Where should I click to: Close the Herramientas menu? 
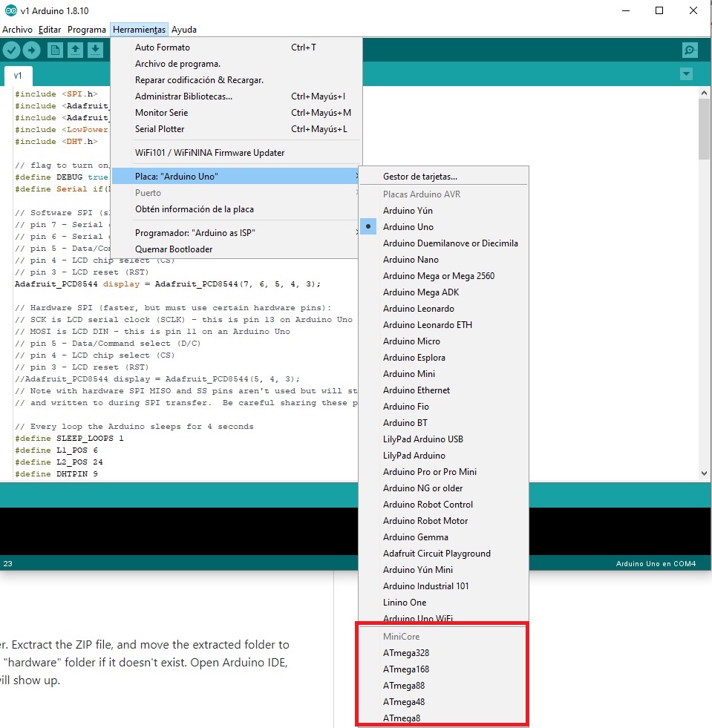point(139,30)
